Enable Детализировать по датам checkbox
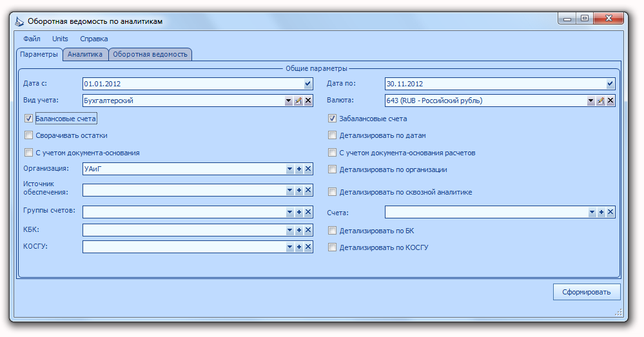This screenshot has height=337, width=644. [x=332, y=135]
